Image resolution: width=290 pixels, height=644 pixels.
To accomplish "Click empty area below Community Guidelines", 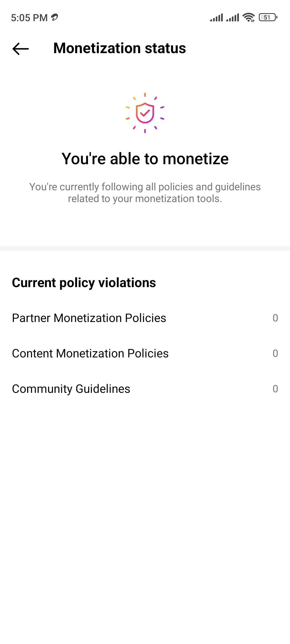I will (x=145, y=510).
